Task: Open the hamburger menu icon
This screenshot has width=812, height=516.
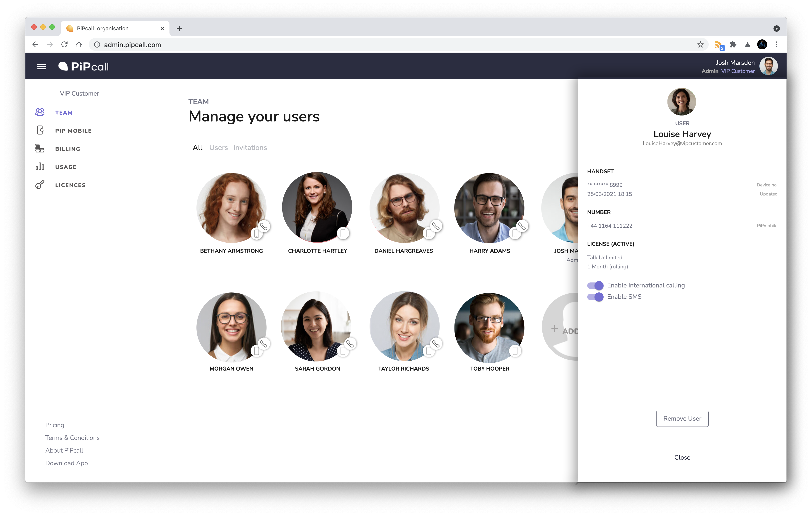Action: 41,66
